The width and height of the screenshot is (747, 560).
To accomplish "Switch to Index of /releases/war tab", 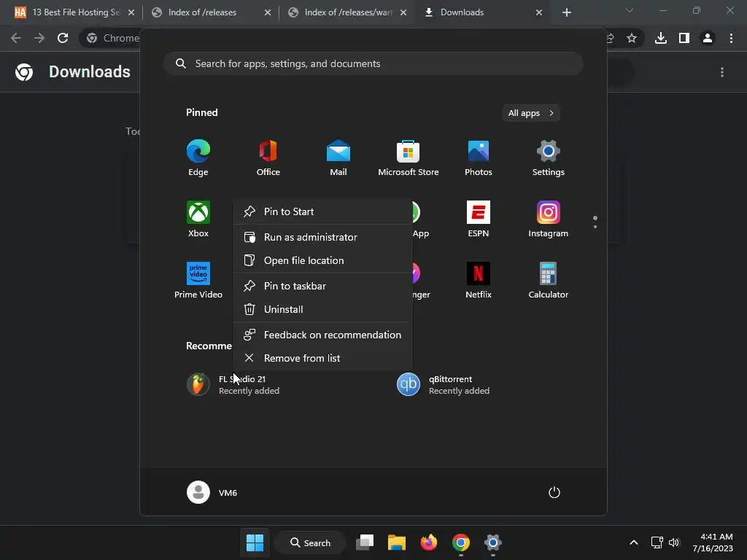I will [347, 12].
